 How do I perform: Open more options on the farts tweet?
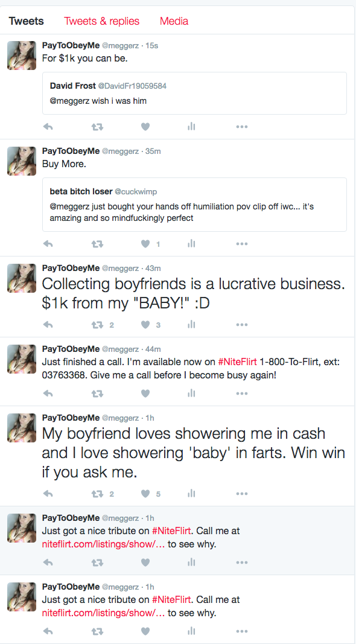(242, 494)
